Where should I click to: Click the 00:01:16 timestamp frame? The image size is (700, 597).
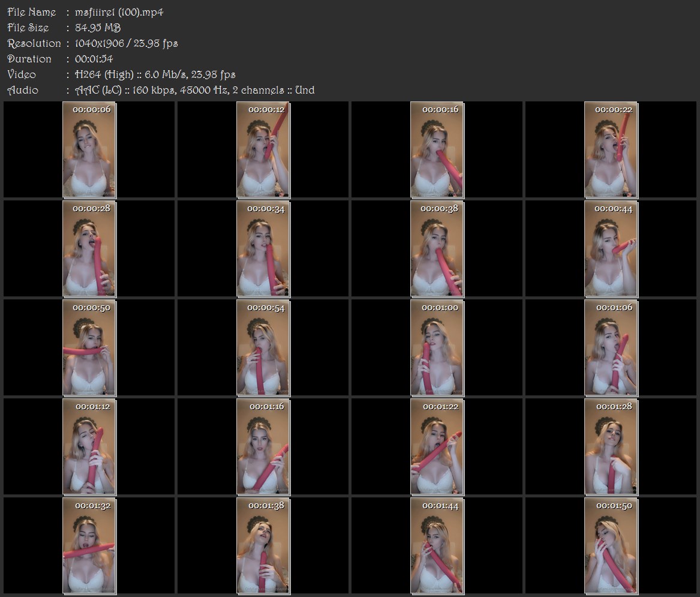[263, 447]
